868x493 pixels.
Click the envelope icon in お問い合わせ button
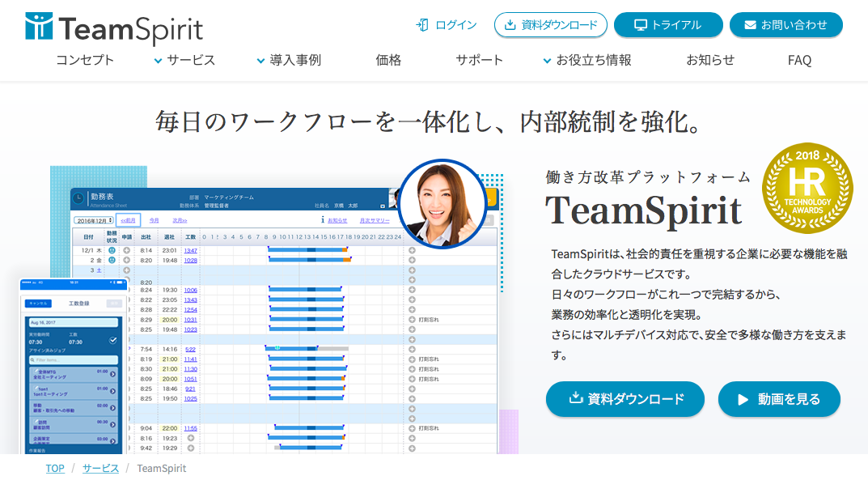pyautogui.click(x=750, y=25)
